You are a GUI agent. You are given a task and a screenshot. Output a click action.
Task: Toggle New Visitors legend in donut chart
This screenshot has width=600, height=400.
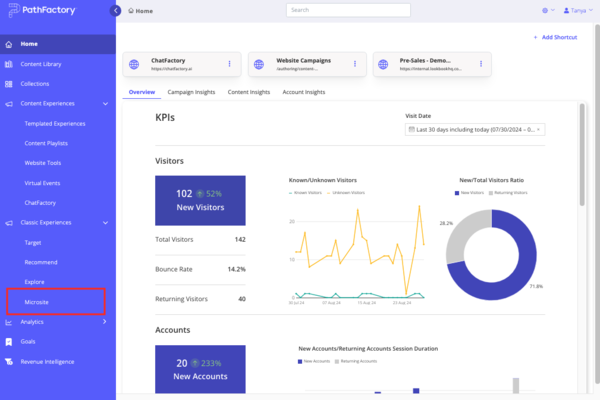tap(469, 193)
